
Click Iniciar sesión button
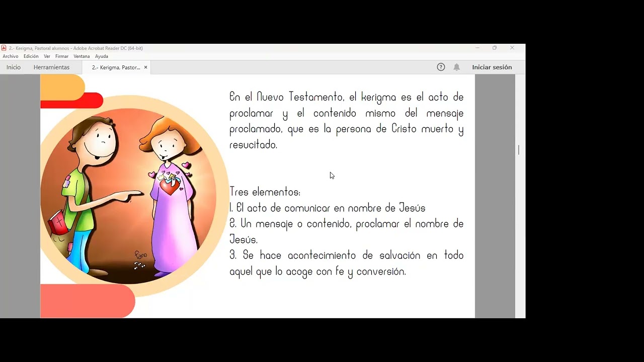click(x=492, y=67)
